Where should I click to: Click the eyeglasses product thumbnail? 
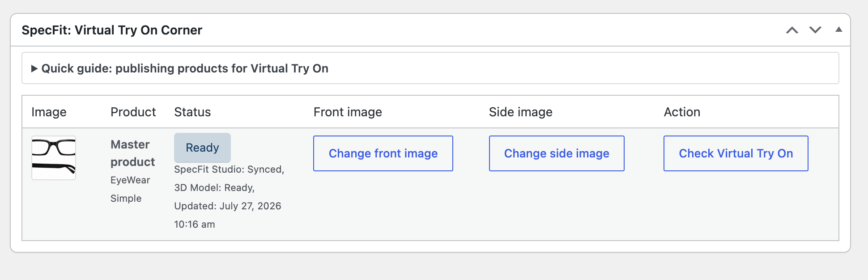point(54,158)
